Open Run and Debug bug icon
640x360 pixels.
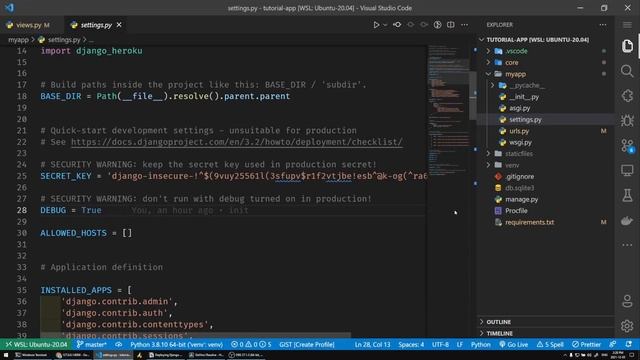[x=627, y=120]
